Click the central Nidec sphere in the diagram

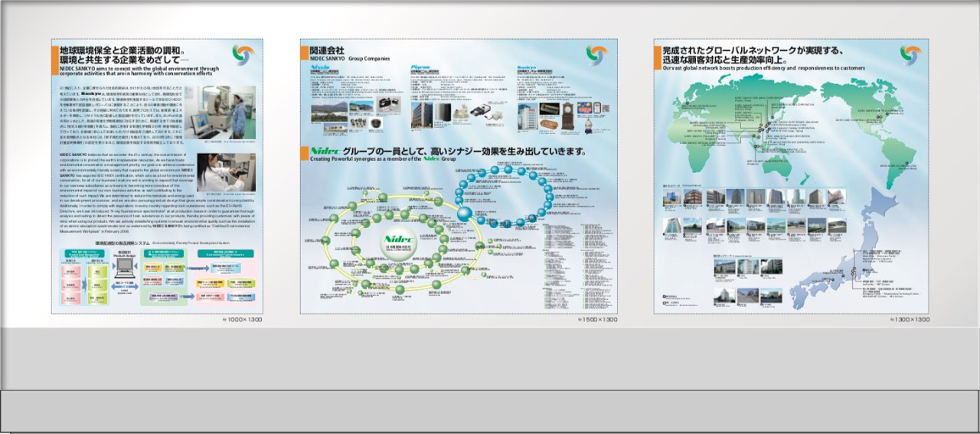tap(400, 243)
